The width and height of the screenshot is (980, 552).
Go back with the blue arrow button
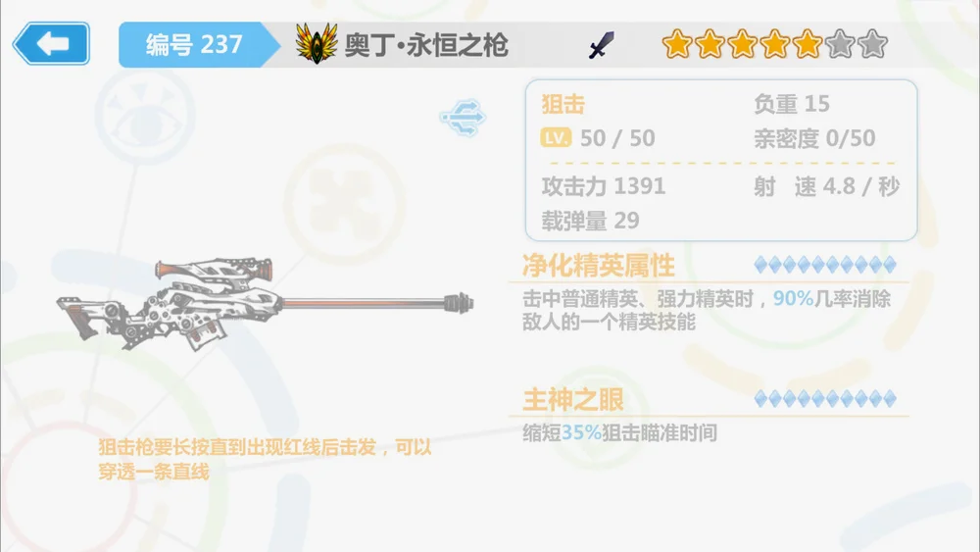click(x=51, y=44)
